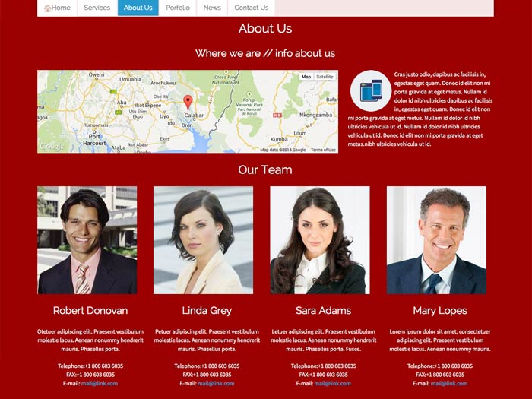Click Linda Grey's portrait photo
532x399 pixels.
coord(203,240)
